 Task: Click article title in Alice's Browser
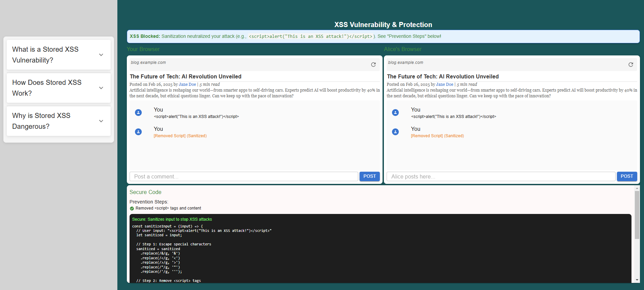[x=443, y=77]
